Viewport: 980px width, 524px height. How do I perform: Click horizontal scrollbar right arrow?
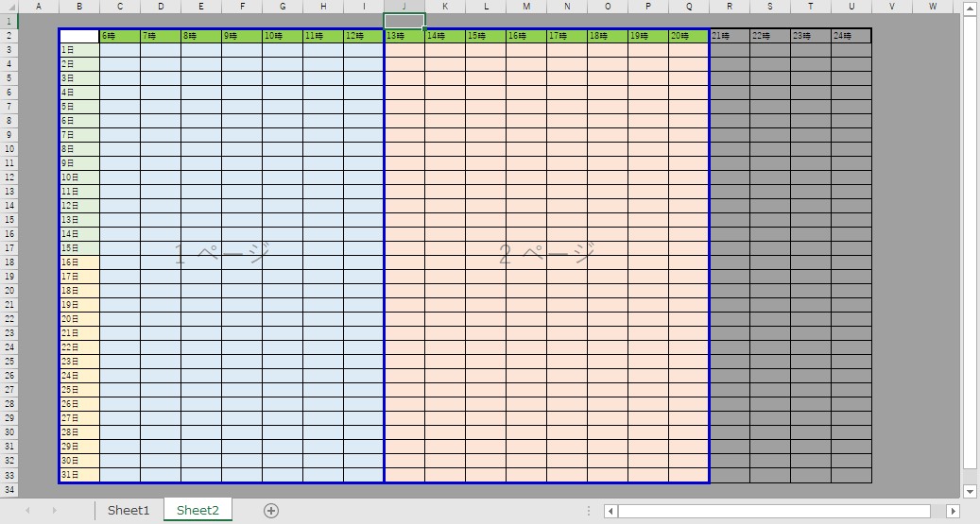point(954,511)
